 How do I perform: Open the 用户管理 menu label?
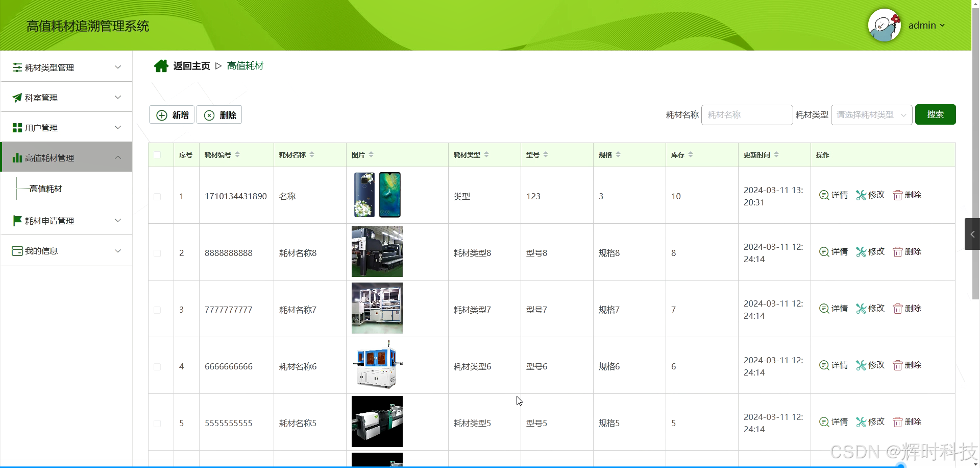(41, 128)
